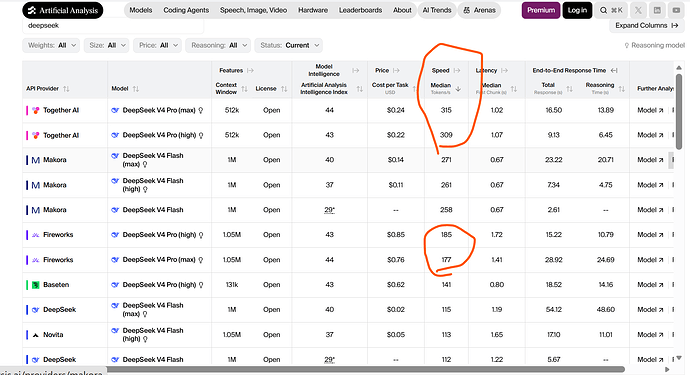Open the About nav item

pos(402,10)
